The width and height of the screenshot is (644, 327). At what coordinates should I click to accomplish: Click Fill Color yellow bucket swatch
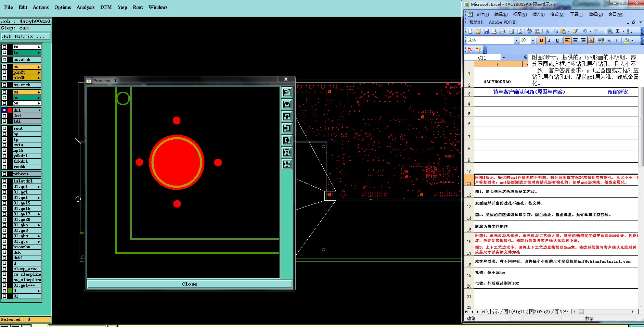click(x=627, y=40)
